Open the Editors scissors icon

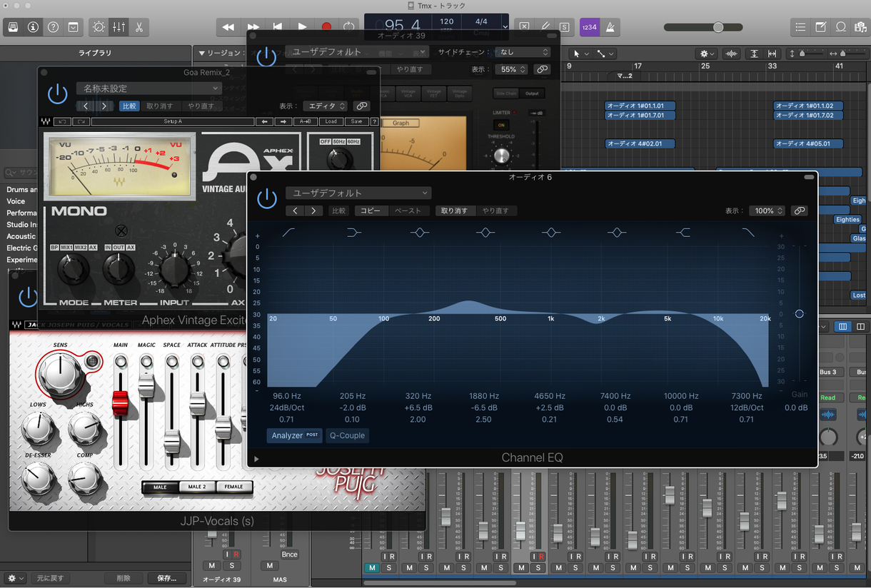pos(139,27)
